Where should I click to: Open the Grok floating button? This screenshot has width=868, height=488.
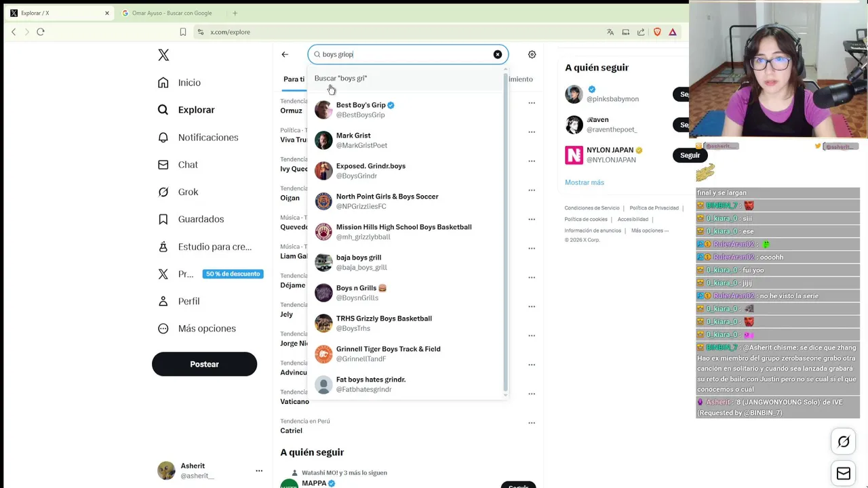(844, 442)
